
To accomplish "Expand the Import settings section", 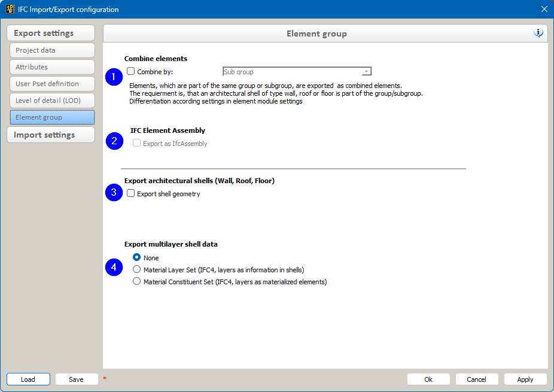I will pos(51,135).
